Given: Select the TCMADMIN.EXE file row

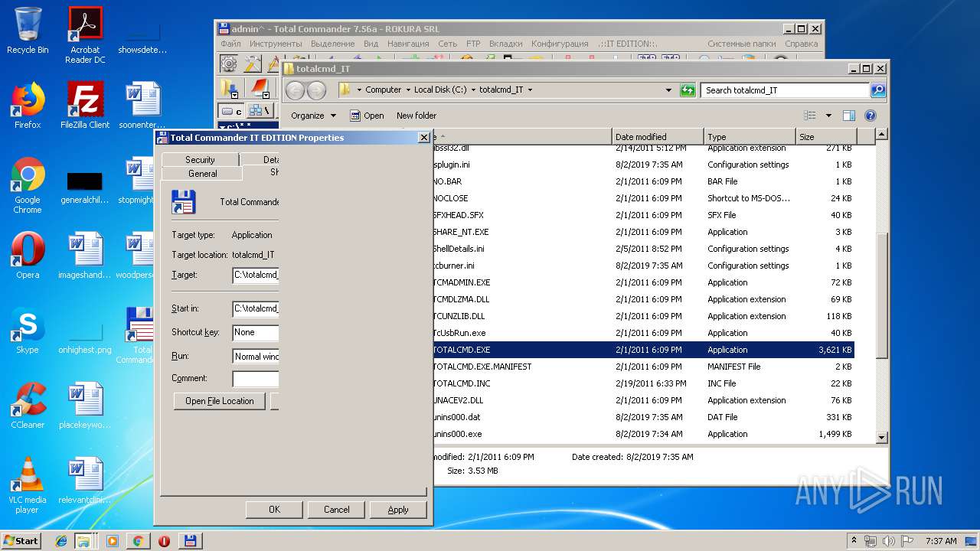Looking at the screenshot, I should (x=644, y=282).
